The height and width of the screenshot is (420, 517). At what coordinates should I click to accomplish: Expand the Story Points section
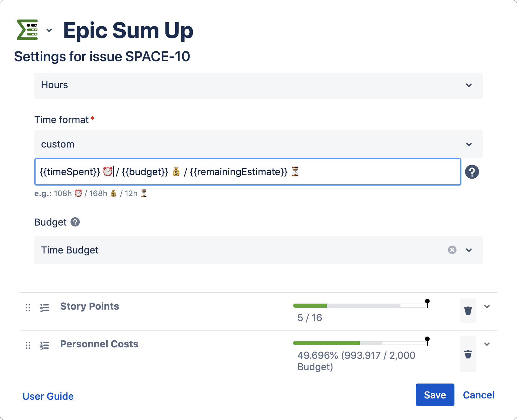487,306
